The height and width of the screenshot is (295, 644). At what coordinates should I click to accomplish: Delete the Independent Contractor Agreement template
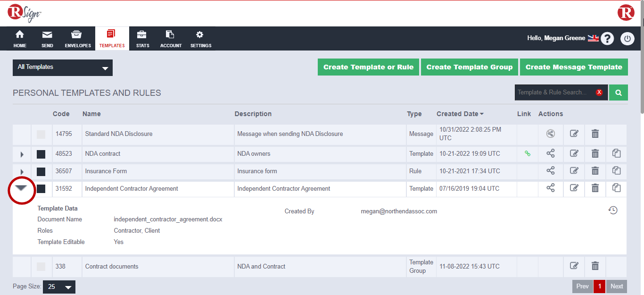click(x=595, y=188)
